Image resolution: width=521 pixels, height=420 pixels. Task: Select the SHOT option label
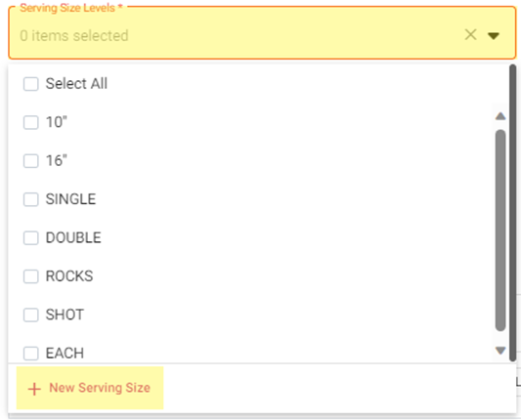tap(65, 315)
